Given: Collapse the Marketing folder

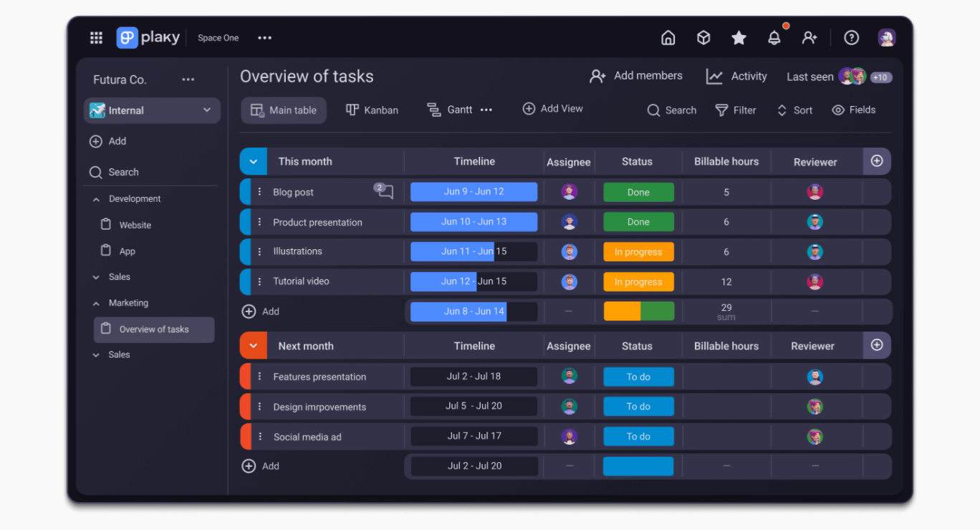Looking at the screenshot, I should pos(96,303).
